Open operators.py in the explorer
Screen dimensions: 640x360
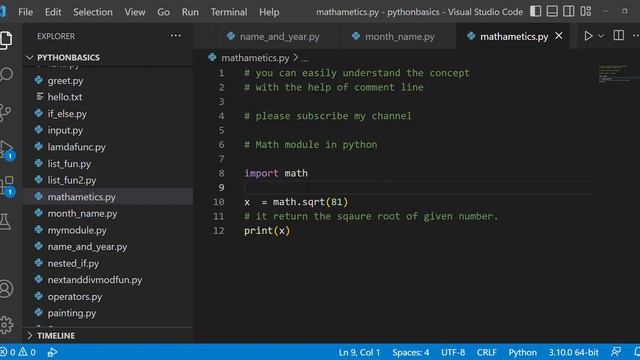click(75, 296)
